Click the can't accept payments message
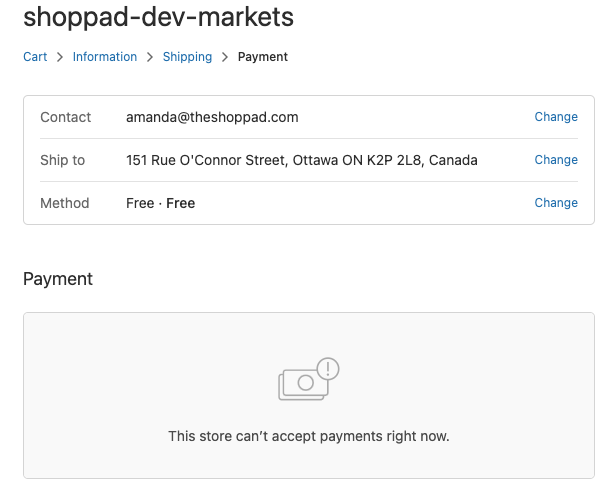611x494 pixels. tap(309, 436)
